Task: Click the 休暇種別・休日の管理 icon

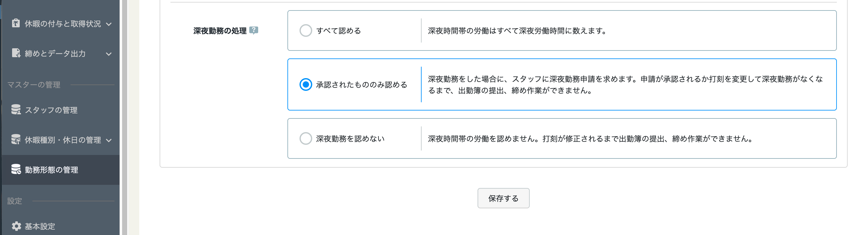Action: (x=16, y=139)
